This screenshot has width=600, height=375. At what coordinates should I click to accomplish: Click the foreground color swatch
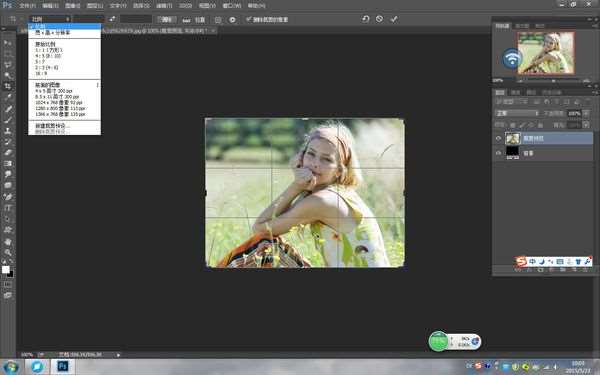click(x=5, y=269)
